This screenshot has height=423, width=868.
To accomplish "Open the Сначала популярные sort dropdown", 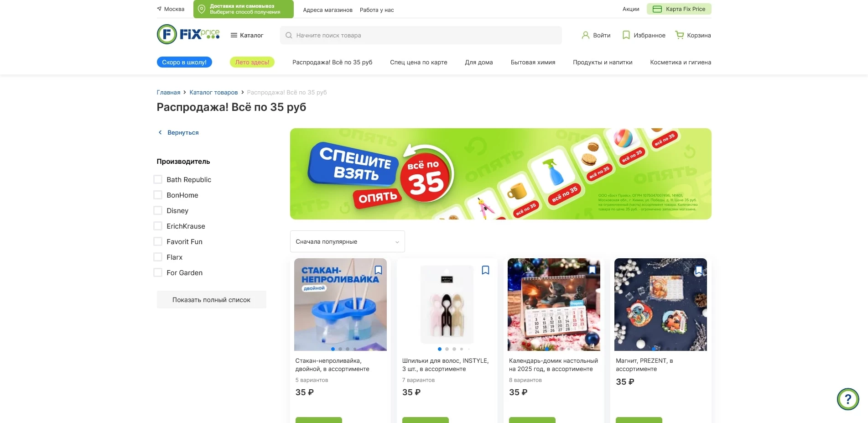I will [348, 241].
